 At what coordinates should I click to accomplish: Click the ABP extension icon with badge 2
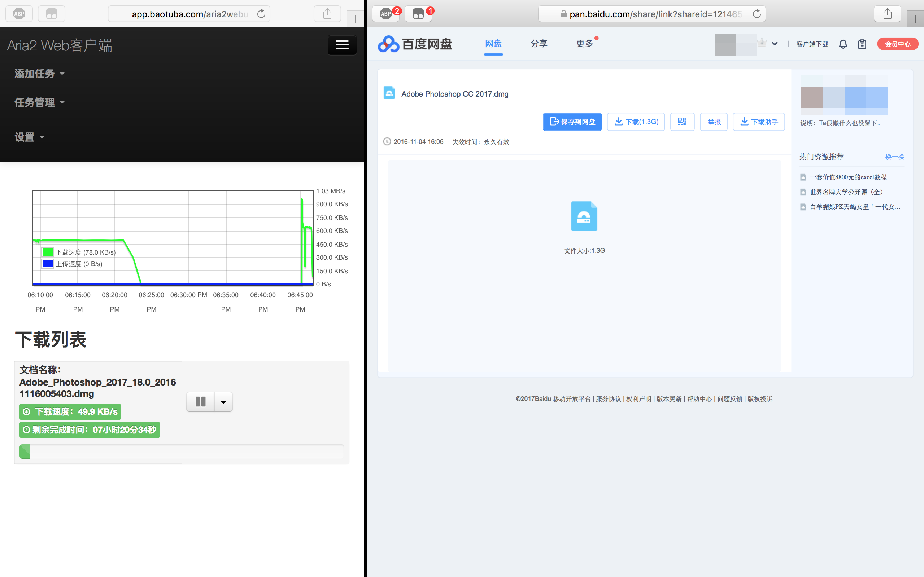click(x=386, y=14)
